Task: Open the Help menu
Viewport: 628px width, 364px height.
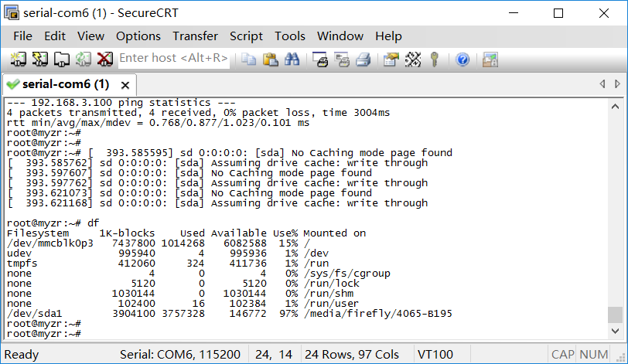Action: click(388, 36)
